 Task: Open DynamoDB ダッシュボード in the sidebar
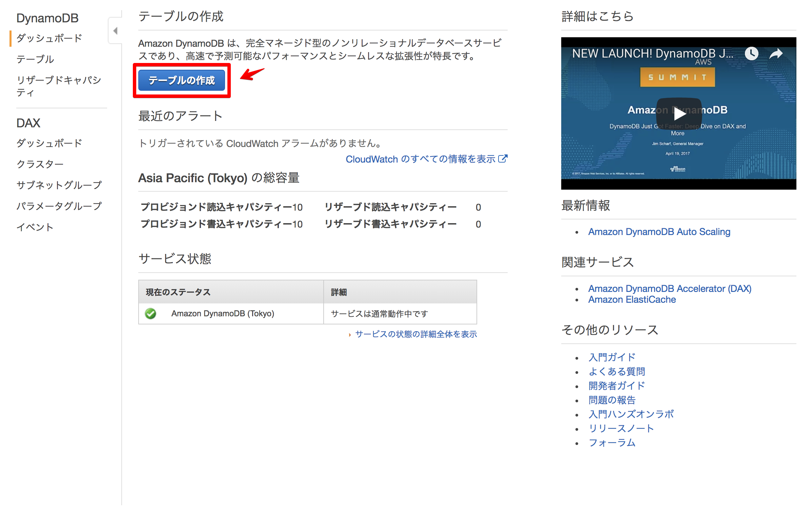click(49, 38)
